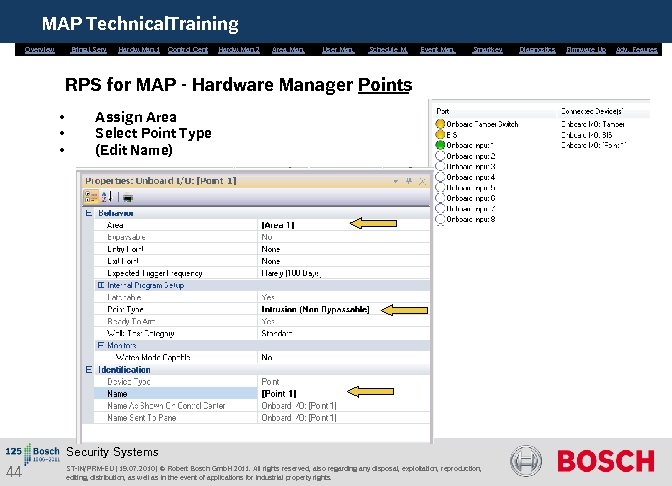
Task: Click the Properties: Onboard I/O: [Point 1] title
Action: [x=161, y=181]
